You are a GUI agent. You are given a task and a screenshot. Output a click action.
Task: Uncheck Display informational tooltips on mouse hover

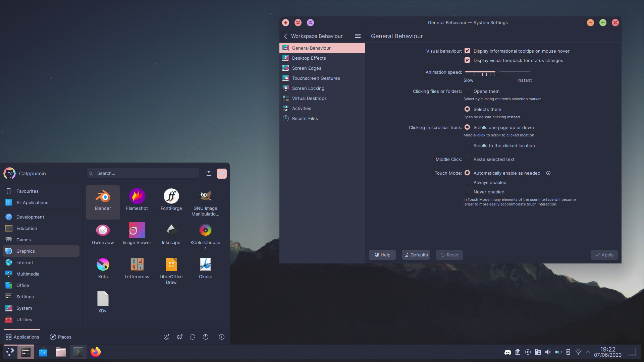[x=467, y=51]
